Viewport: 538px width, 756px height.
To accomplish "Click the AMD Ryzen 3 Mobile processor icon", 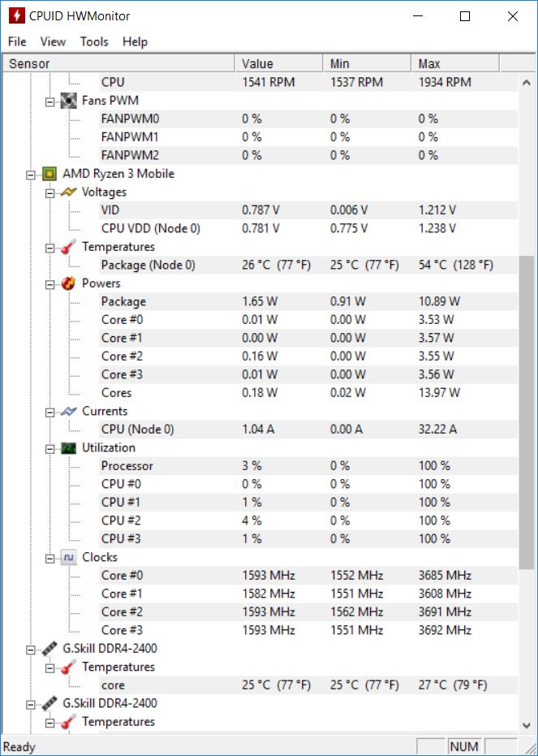I will pyautogui.click(x=49, y=174).
